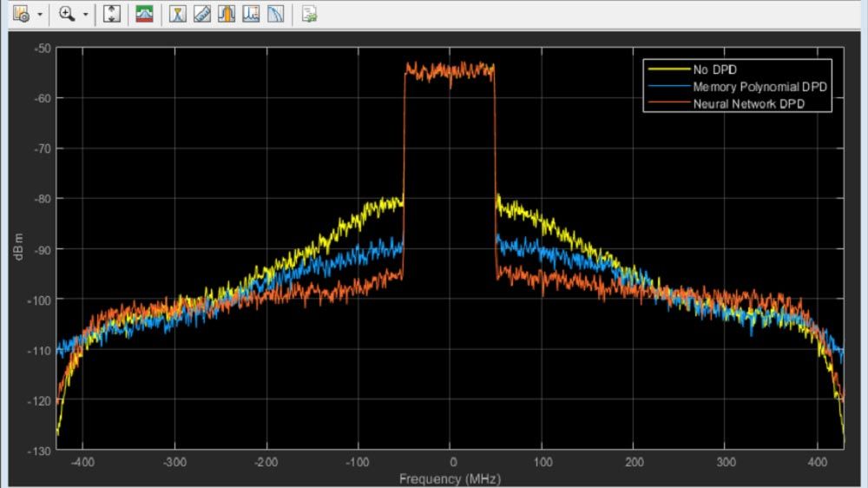Click the last toolbar icon with green arrow
Screen dimensions: 868x488
coord(309,14)
